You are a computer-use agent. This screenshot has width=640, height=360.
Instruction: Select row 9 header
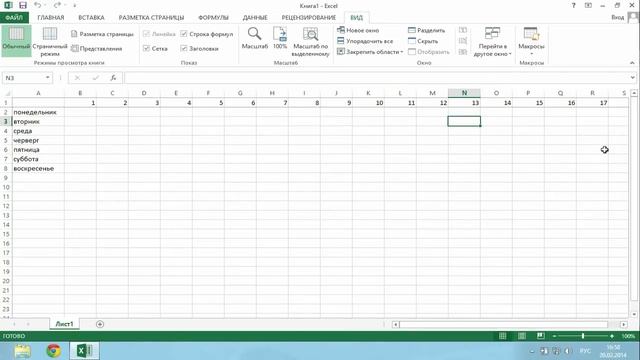coord(6,178)
